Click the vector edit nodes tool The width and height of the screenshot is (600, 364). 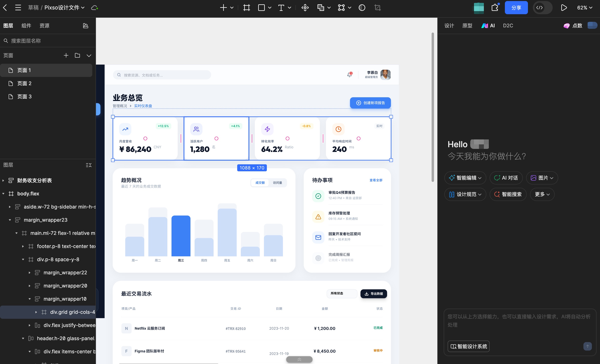[341, 8]
